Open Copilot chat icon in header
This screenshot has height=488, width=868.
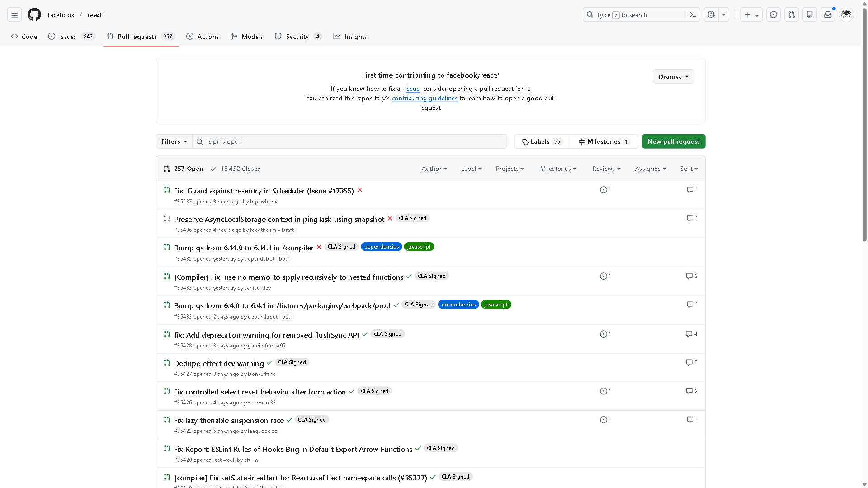tap(711, 15)
